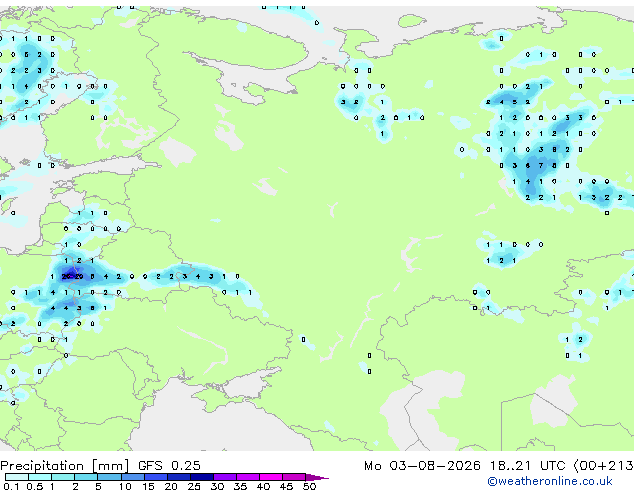The height and width of the screenshot is (490, 634).
Task: Open the weatheronline.co.uk link
Action: 550,481
